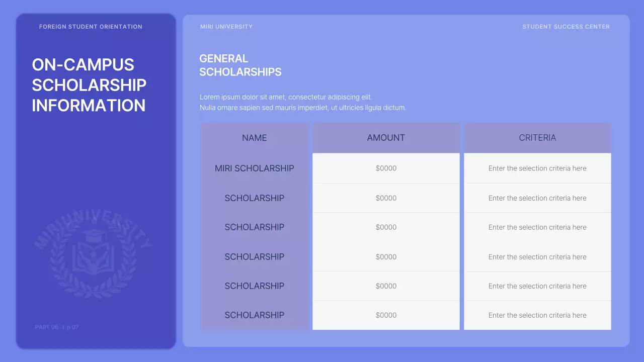Click the "Part 06 | p.07" page label
The image size is (644, 362).
coord(57,327)
